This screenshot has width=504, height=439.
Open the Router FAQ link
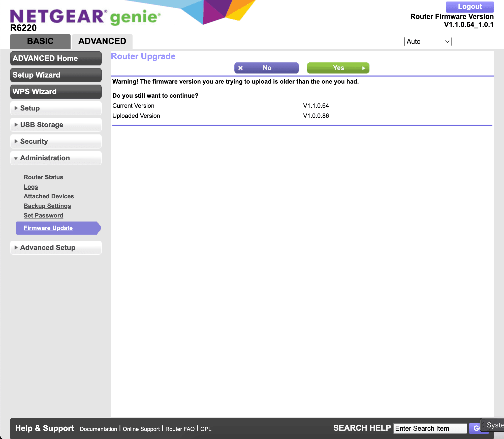click(x=180, y=429)
